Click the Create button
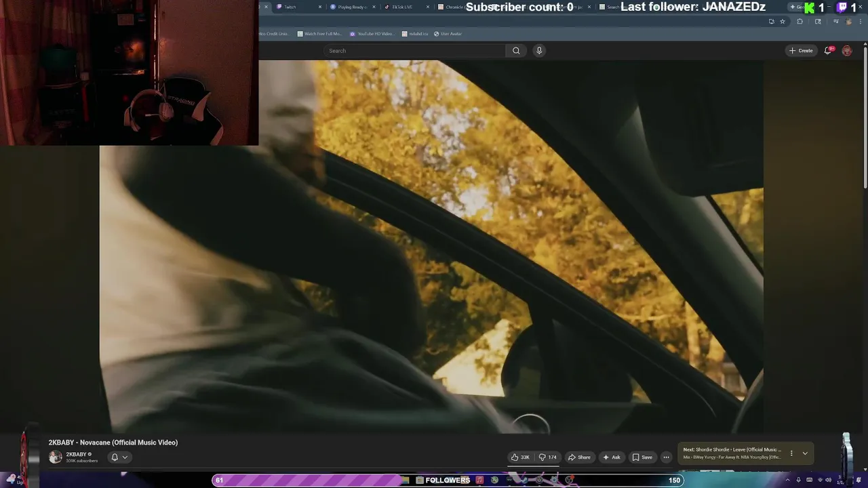The height and width of the screenshot is (488, 868). click(x=801, y=51)
